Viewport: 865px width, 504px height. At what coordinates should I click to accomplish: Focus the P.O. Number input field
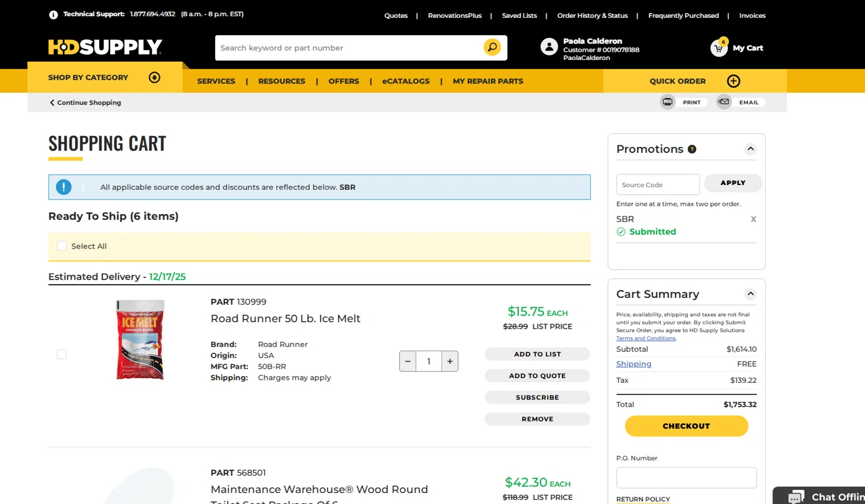point(686,478)
